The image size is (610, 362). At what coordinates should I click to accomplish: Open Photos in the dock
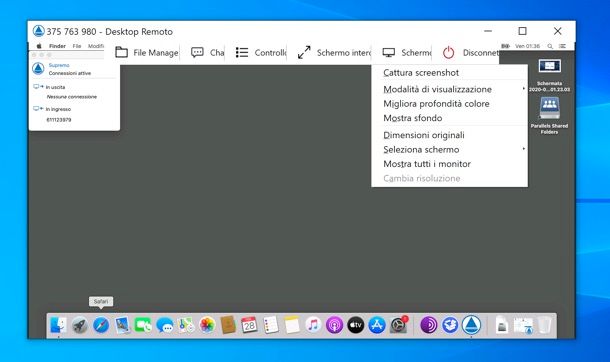click(207, 325)
